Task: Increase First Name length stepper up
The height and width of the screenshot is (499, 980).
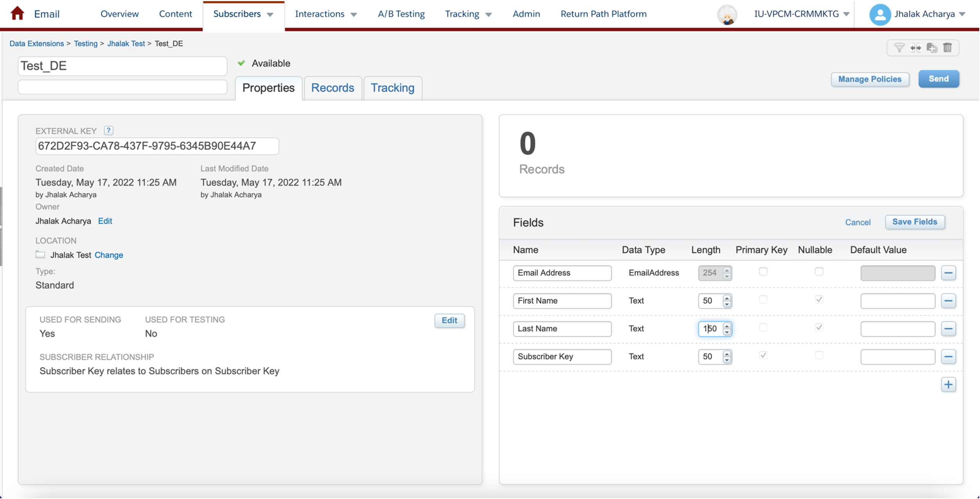Action: (727, 298)
